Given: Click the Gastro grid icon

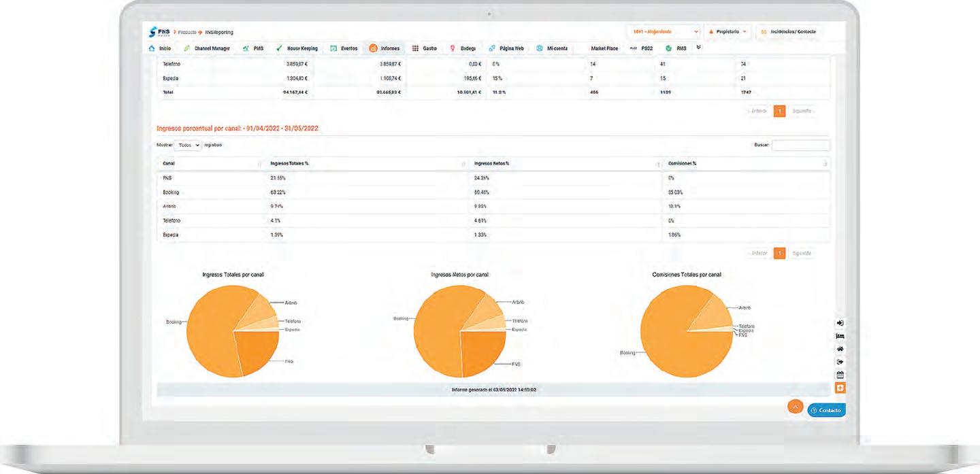Looking at the screenshot, I should pos(415,48).
